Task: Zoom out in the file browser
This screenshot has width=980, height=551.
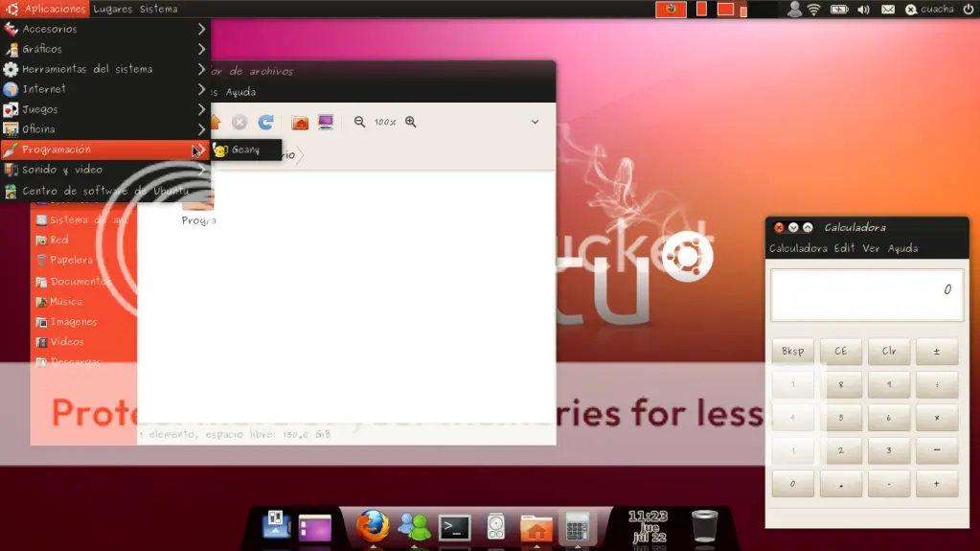Action: point(359,122)
